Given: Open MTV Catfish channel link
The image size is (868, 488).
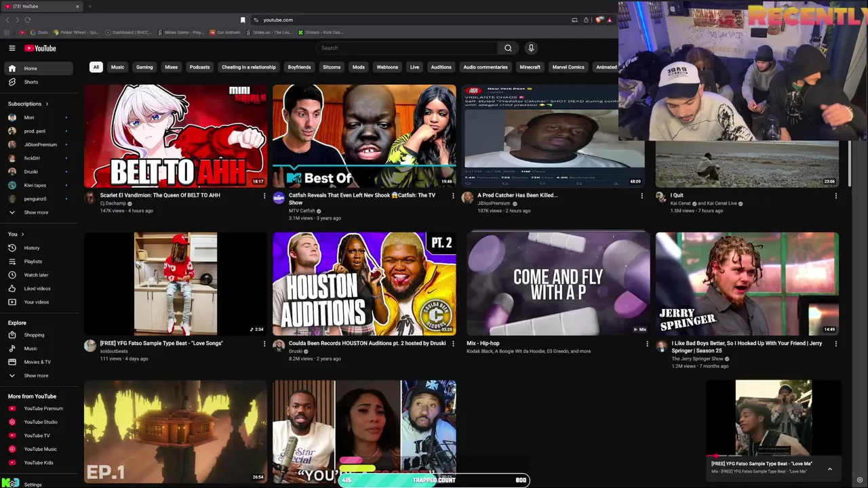Looking at the screenshot, I should [x=302, y=211].
